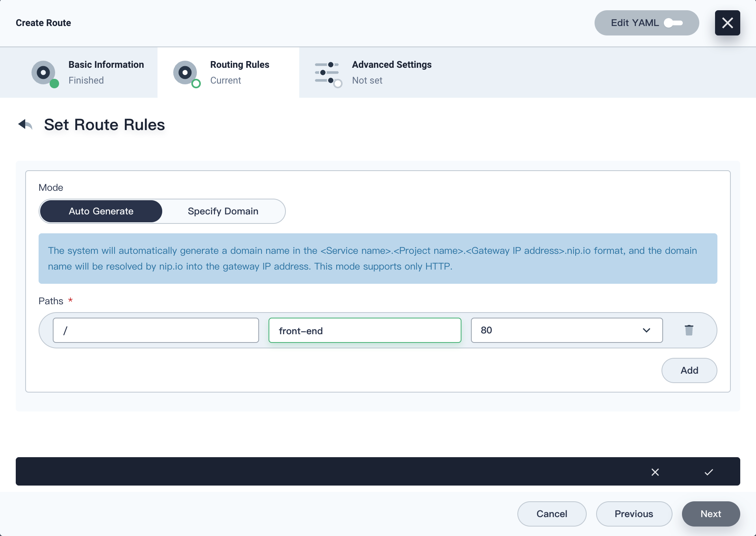Confirm rule with the checkmark icon
The height and width of the screenshot is (536, 756).
(x=709, y=472)
